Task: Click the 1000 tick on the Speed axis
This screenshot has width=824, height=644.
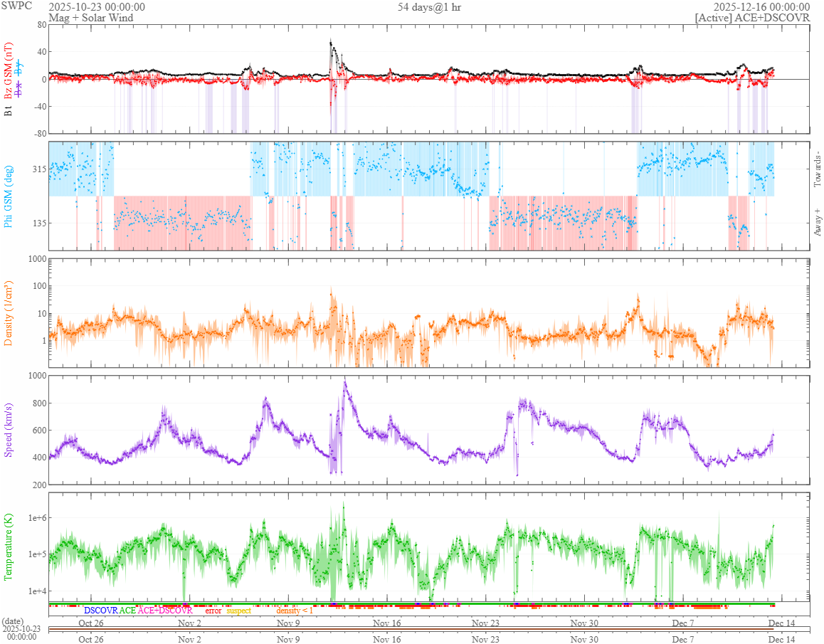Action: pos(37,375)
